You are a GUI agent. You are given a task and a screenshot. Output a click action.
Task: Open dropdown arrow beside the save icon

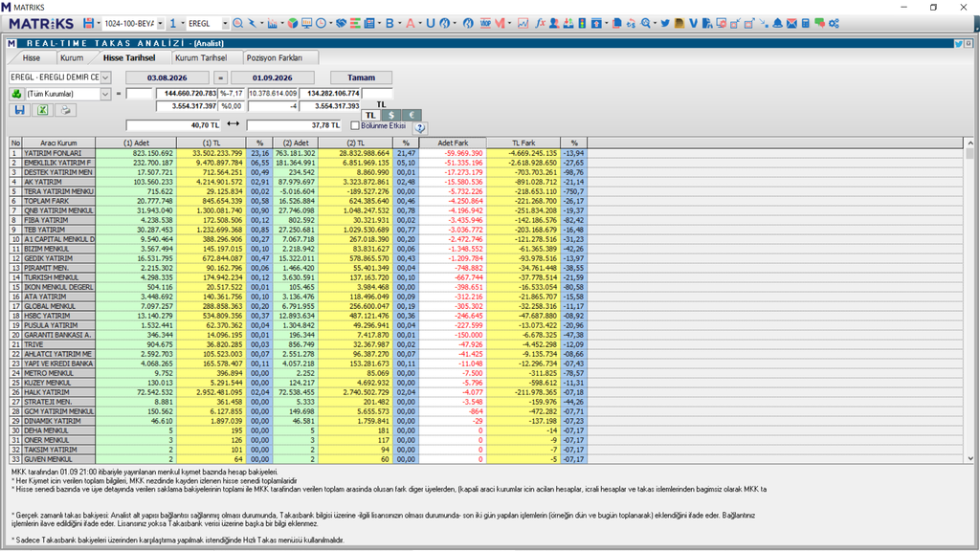[99, 23]
